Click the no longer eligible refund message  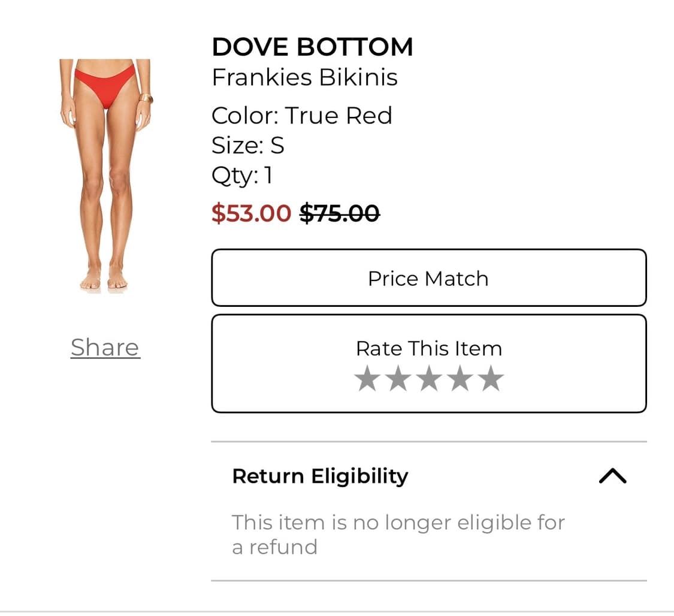(398, 534)
